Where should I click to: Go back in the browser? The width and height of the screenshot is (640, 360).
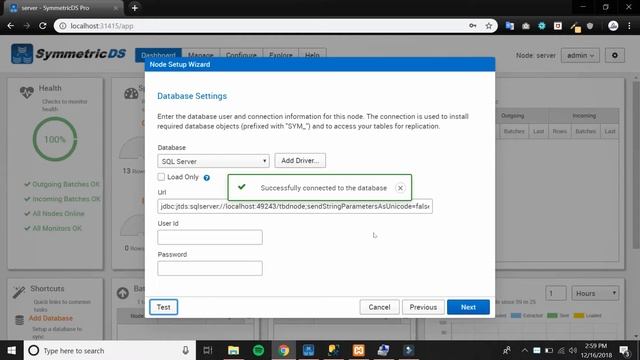11,26
